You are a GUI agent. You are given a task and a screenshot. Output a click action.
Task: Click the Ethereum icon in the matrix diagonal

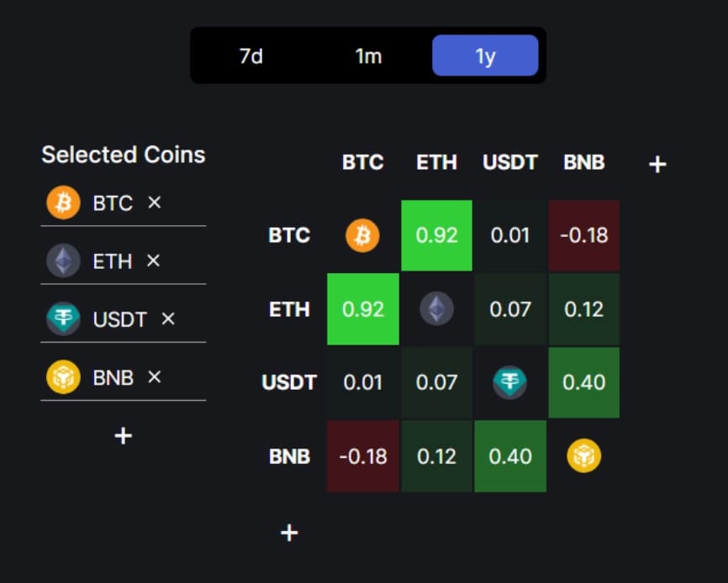click(436, 309)
